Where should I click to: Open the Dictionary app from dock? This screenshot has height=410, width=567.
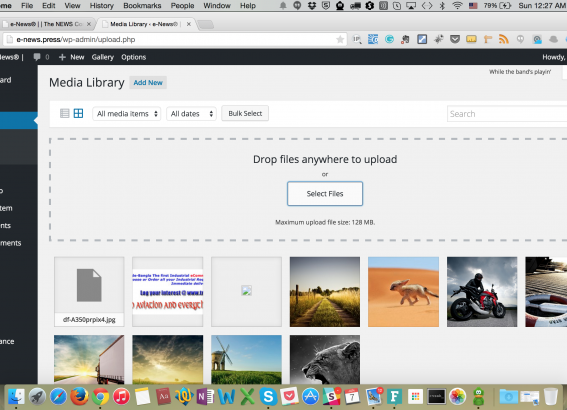click(163, 397)
